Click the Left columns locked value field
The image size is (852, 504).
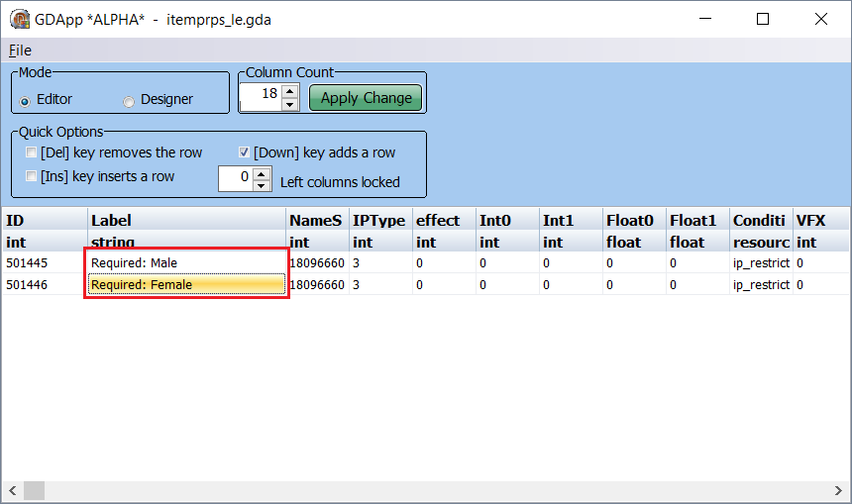236,178
